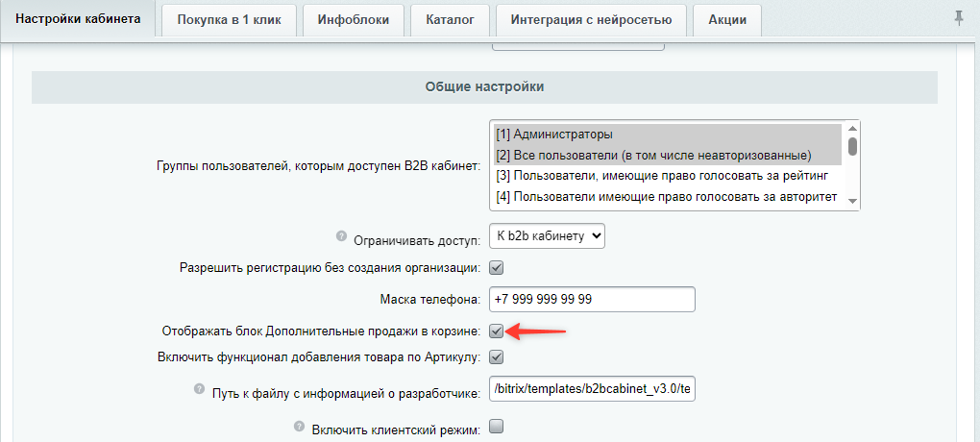The width and height of the screenshot is (980, 442).
Task: Switch to Настройки кабинета tab
Action: 78,19
